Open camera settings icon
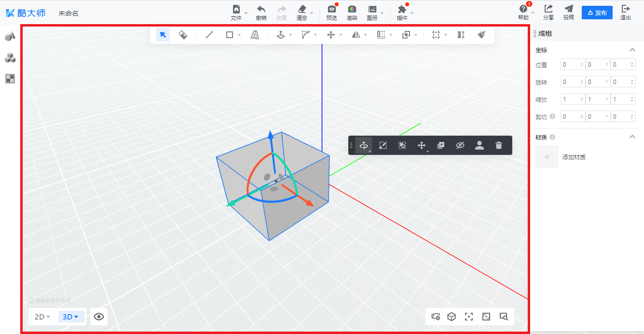Viewport: 644px width, 334px height. point(436,317)
